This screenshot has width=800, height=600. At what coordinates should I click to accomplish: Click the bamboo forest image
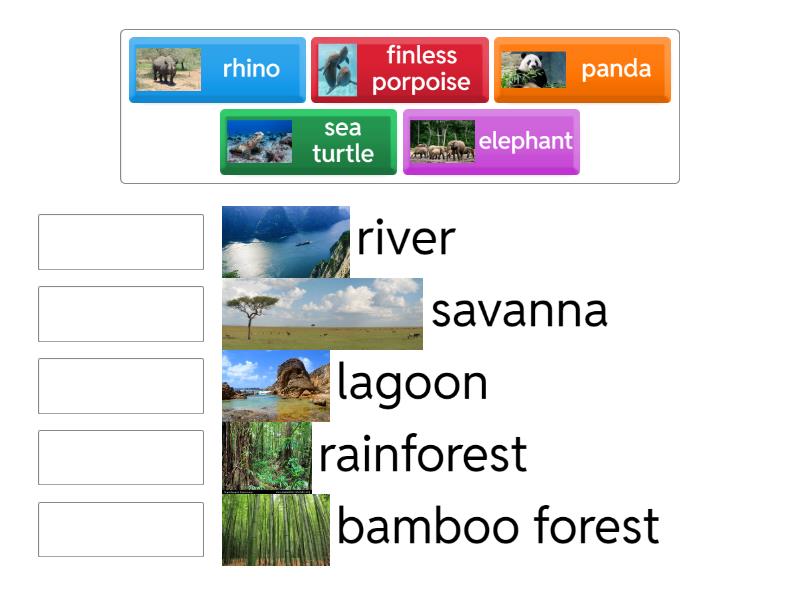[277, 528]
